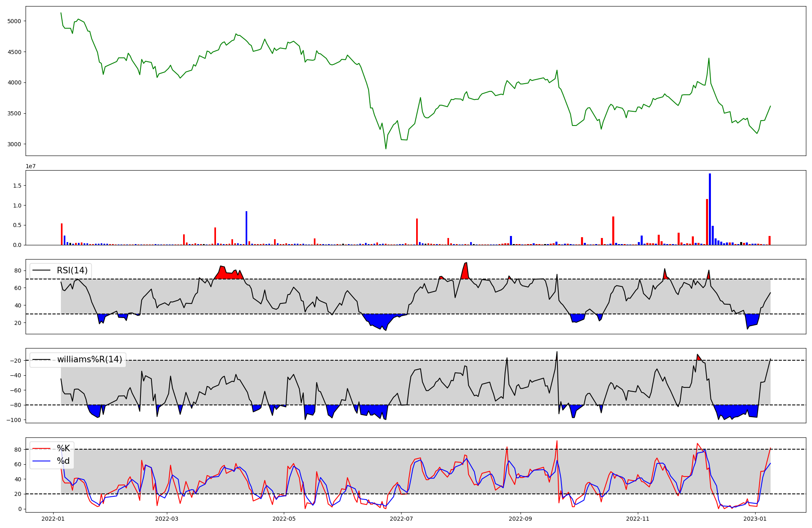812x528 pixels.
Task: Click the 5000 price axis tick label
Action: (14, 21)
